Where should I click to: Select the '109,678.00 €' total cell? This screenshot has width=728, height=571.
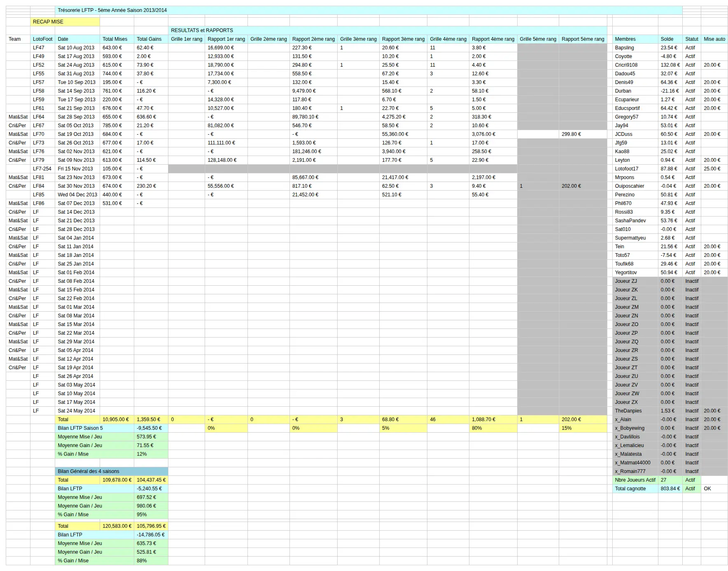tap(117, 480)
